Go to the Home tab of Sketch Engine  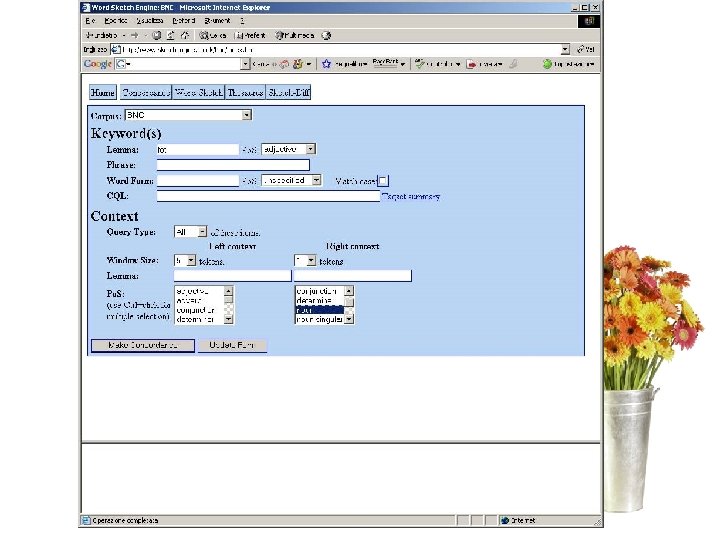(x=103, y=92)
